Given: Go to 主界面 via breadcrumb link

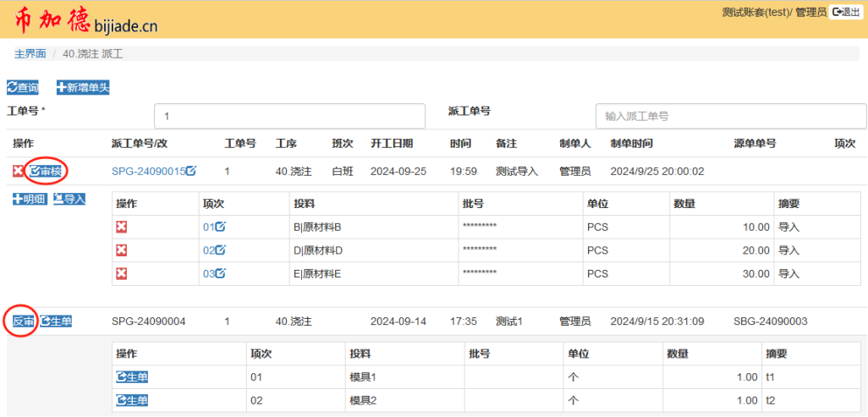Looking at the screenshot, I should (x=30, y=53).
